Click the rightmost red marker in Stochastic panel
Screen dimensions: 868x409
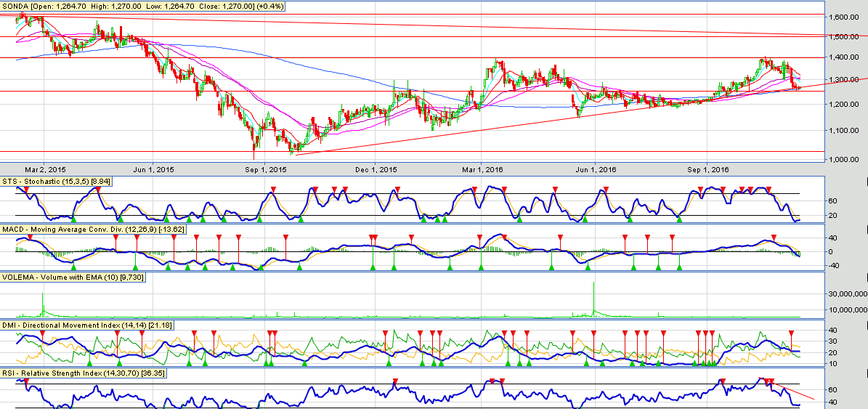pyautogui.click(x=768, y=189)
